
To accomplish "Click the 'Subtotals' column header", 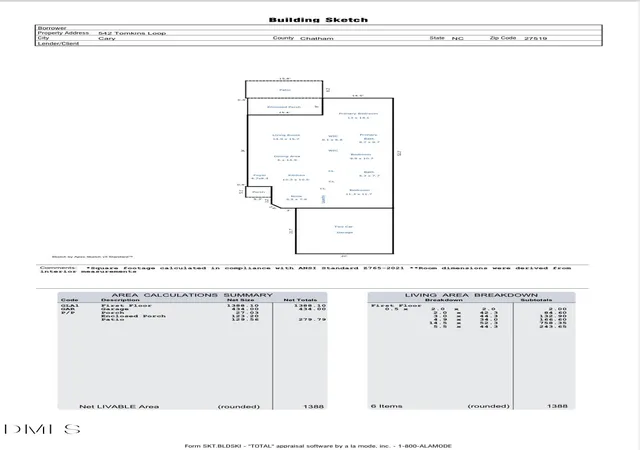I will [536, 300].
